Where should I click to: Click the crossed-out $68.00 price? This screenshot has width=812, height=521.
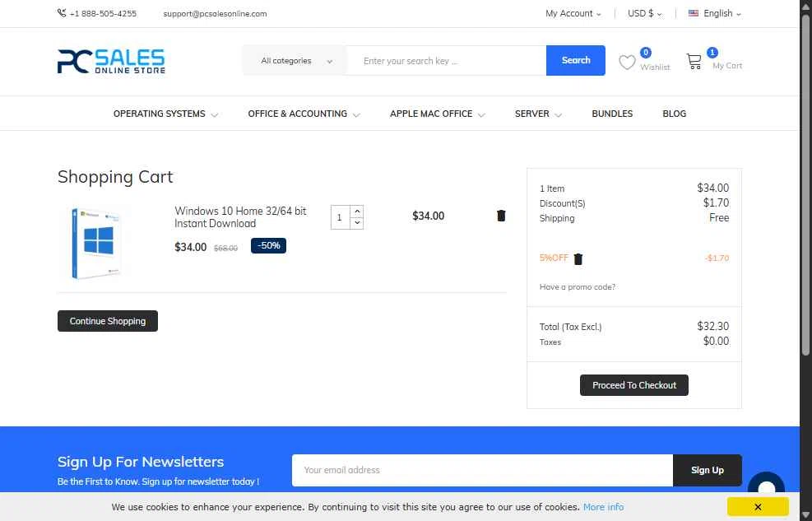click(x=225, y=248)
